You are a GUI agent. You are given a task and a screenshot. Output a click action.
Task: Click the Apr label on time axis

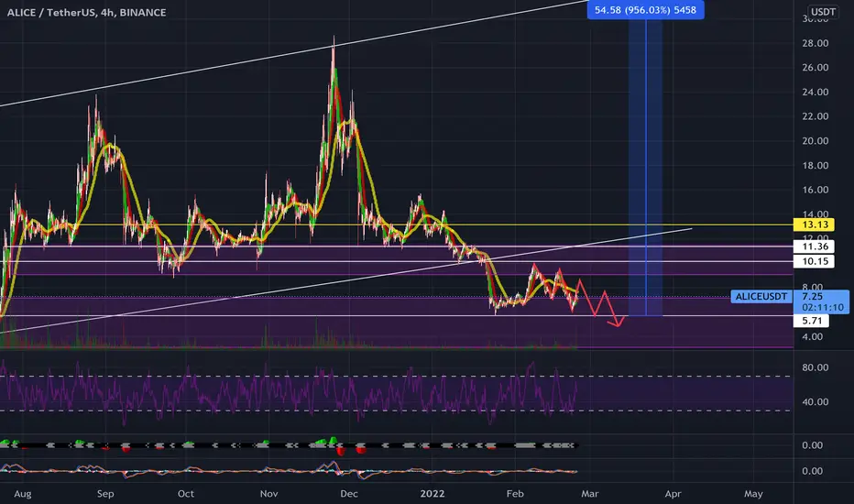click(673, 494)
